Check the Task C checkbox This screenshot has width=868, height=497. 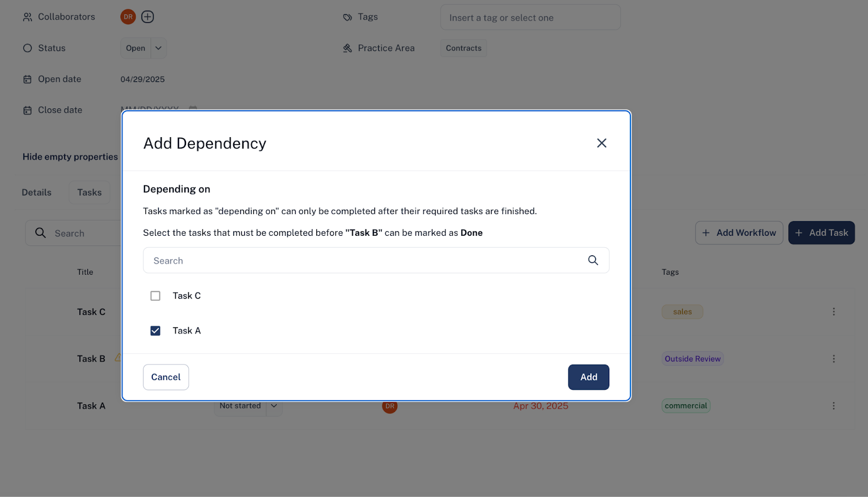tap(155, 296)
